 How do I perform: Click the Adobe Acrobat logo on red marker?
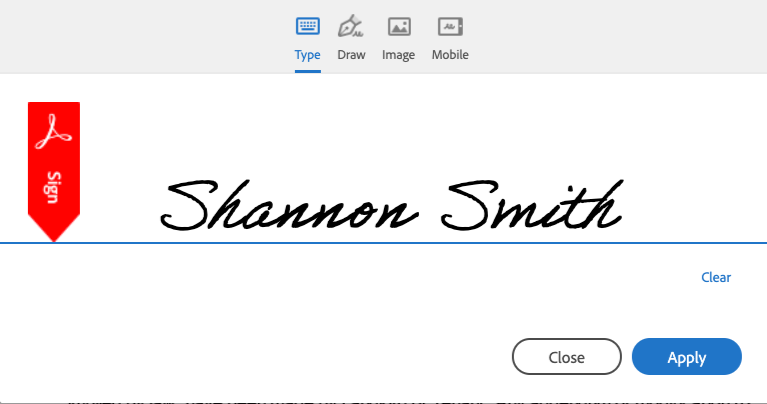click(53, 132)
